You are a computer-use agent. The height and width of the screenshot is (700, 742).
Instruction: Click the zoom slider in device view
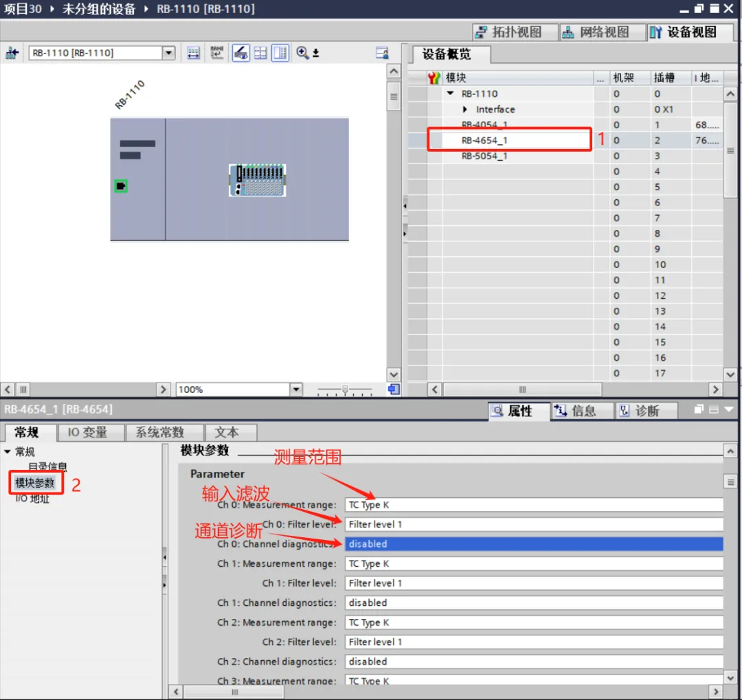345,389
